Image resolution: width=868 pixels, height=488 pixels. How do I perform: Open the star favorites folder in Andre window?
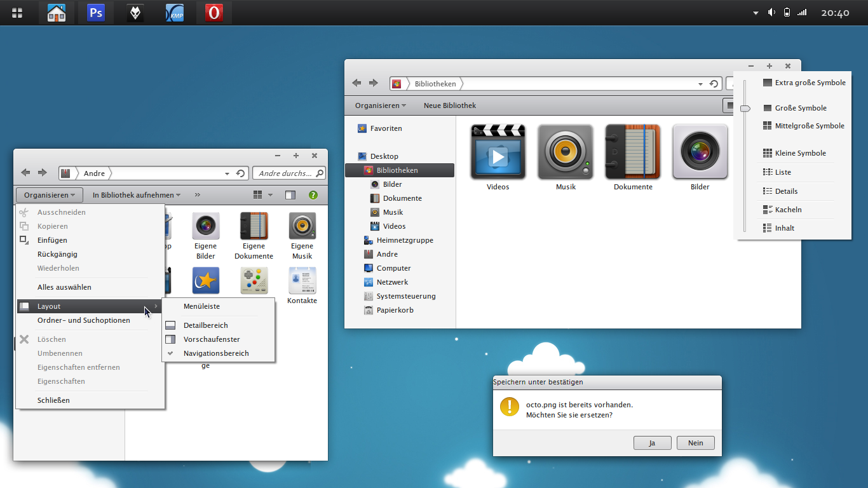coord(205,280)
